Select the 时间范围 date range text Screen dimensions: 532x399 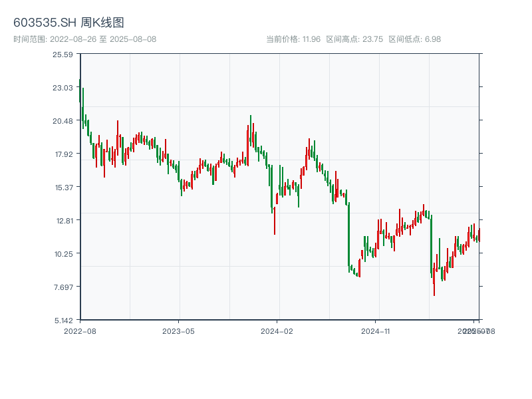84,39
